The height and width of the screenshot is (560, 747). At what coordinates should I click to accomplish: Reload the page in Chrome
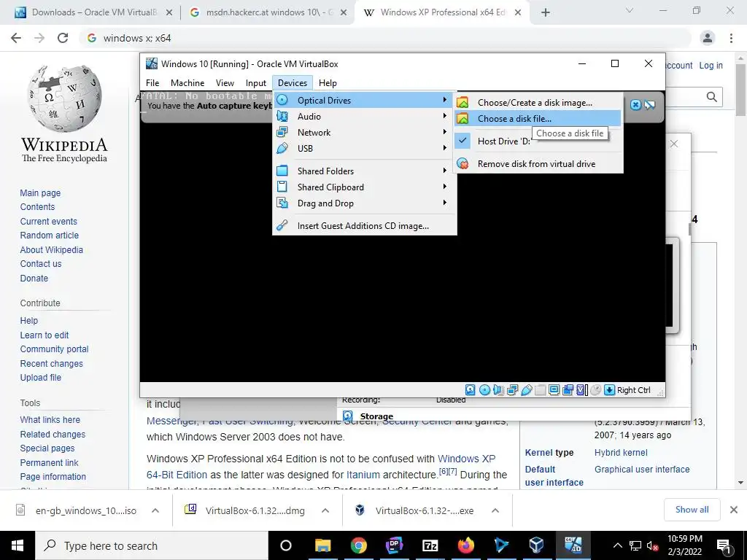click(x=63, y=38)
